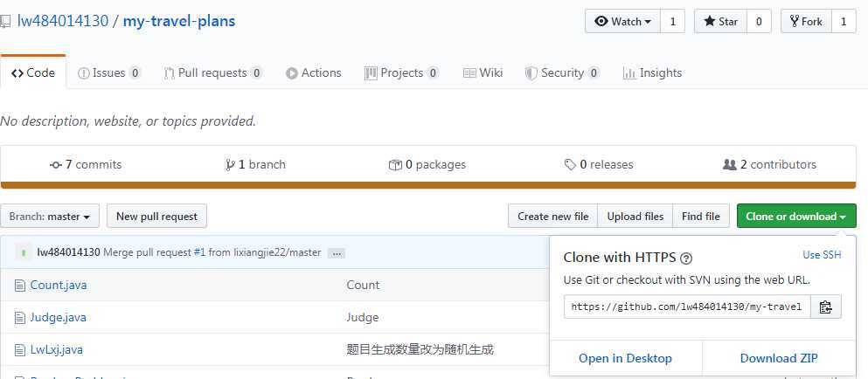Click New pull request button
868x379 pixels.
(x=156, y=217)
